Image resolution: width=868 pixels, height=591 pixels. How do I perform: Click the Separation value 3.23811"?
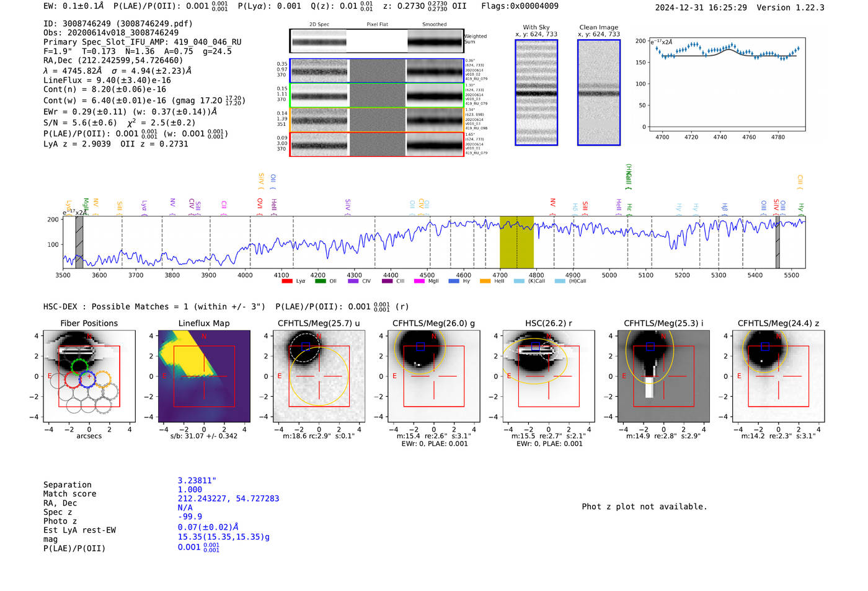click(197, 481)
